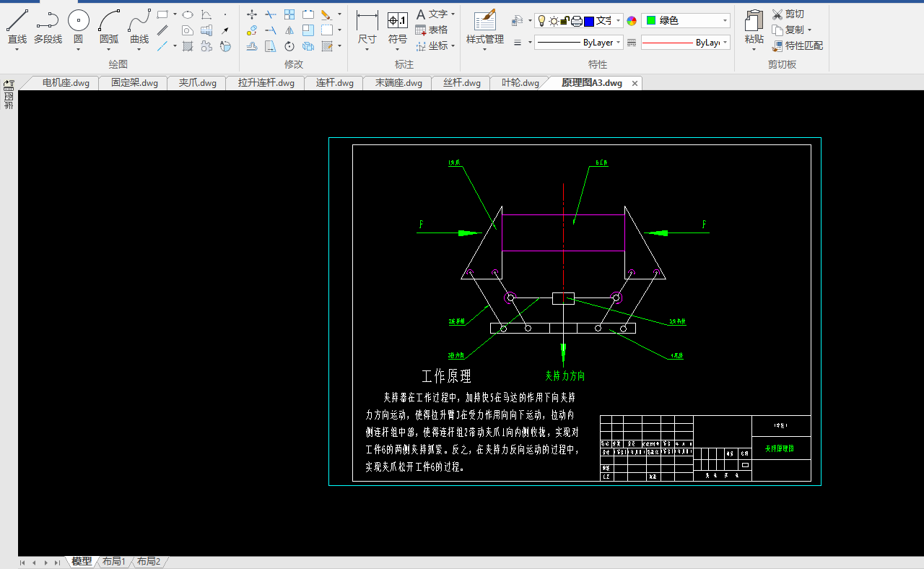924x569 pixels.
Task: Toggle the layer lightbulb on/off icon
Action: (541, 21)
